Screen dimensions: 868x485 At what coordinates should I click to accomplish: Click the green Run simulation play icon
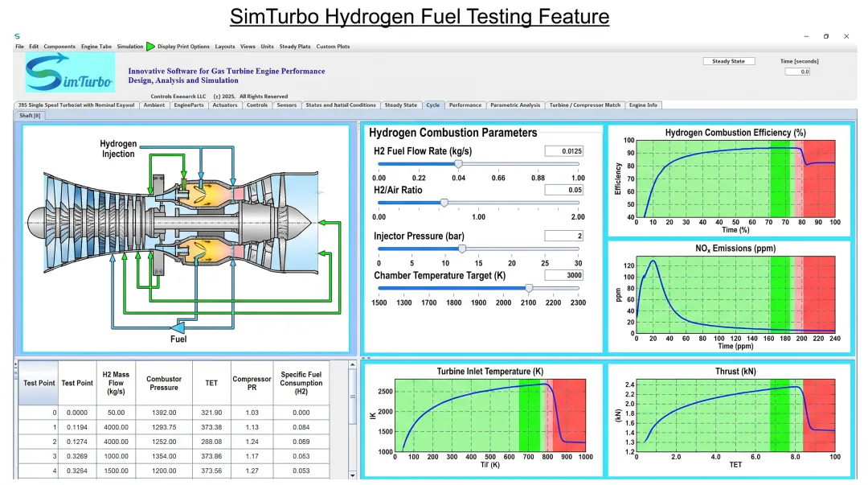coord(150,47)
